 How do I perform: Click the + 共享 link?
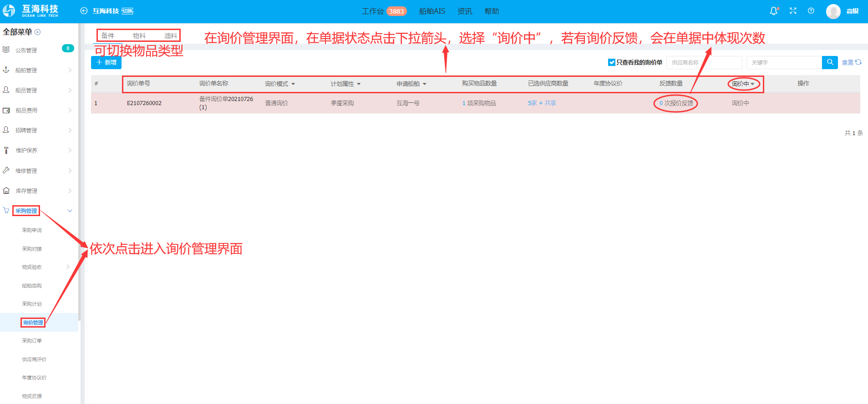(548, 103)
